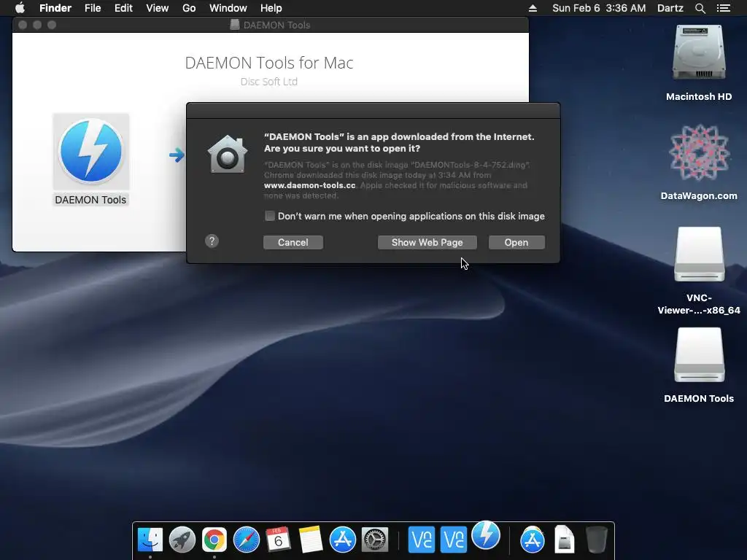
Task: Click the eject icon in the menu bar
Action: (533, 8)
